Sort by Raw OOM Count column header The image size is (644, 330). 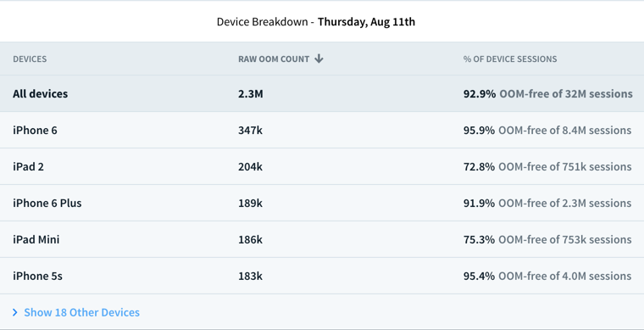[274, 59]
